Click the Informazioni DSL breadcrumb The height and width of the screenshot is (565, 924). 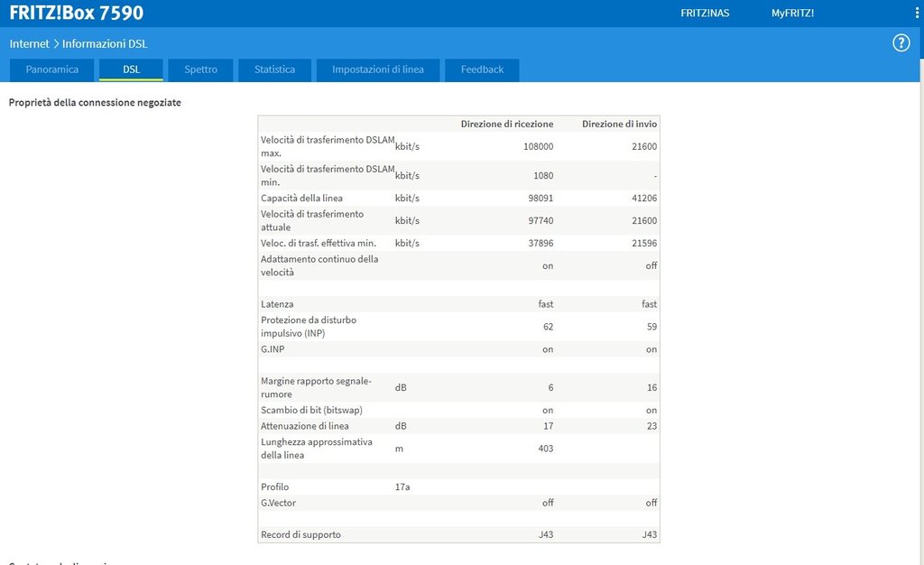pos(105,43)
